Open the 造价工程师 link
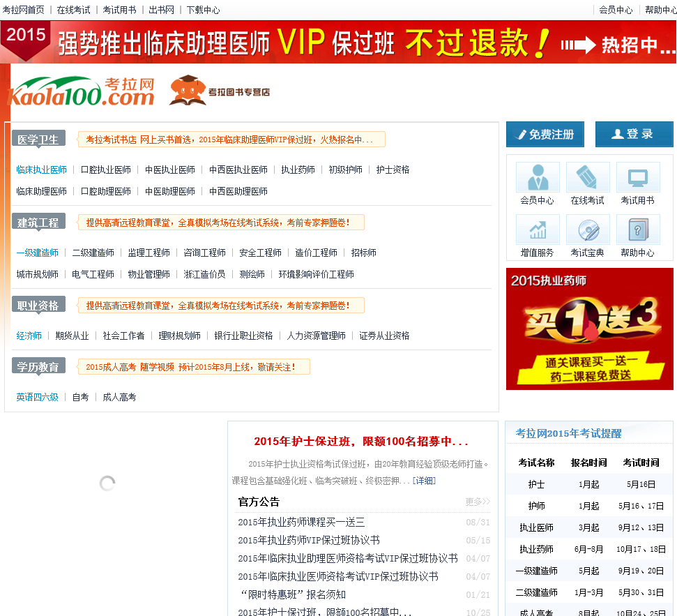This screenshot has height=616, width=677. (x=316, y=253)
